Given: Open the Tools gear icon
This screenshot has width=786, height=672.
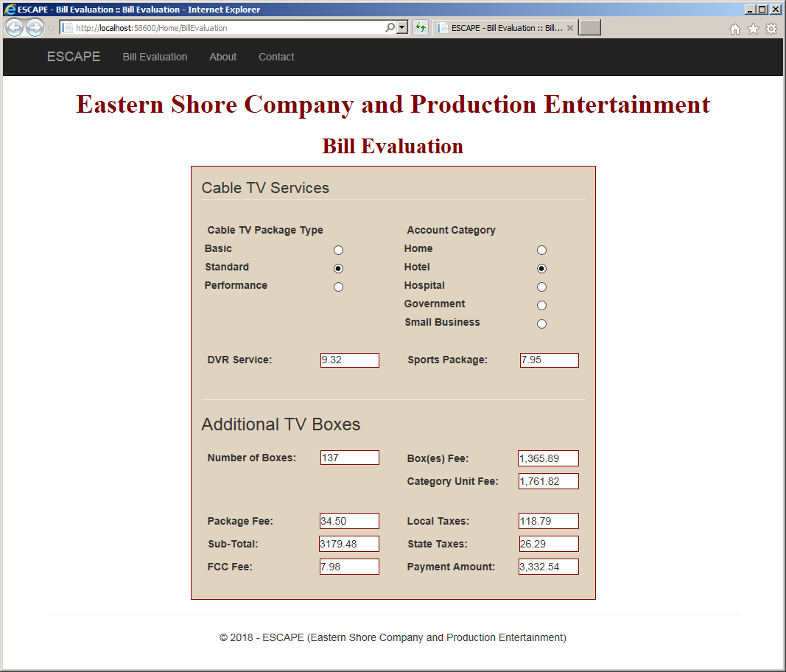Looking at the screenshot, I should [771, 29].
